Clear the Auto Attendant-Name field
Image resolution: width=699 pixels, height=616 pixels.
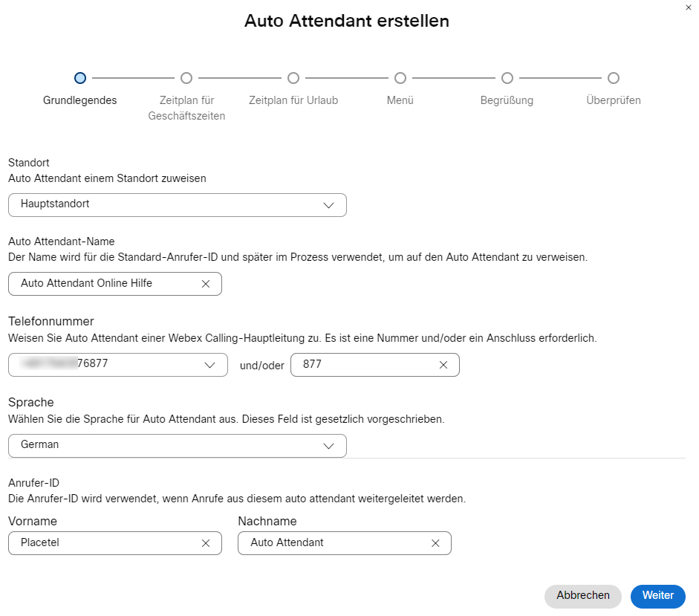(206, 284)
